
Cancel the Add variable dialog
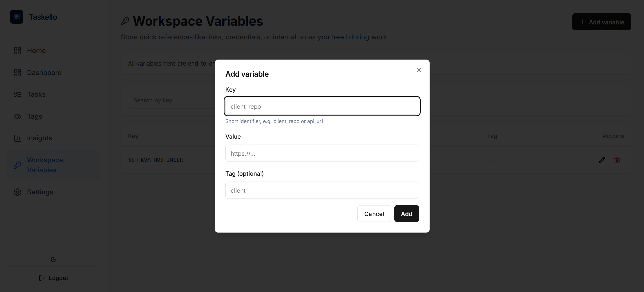[x=374, y=214]
